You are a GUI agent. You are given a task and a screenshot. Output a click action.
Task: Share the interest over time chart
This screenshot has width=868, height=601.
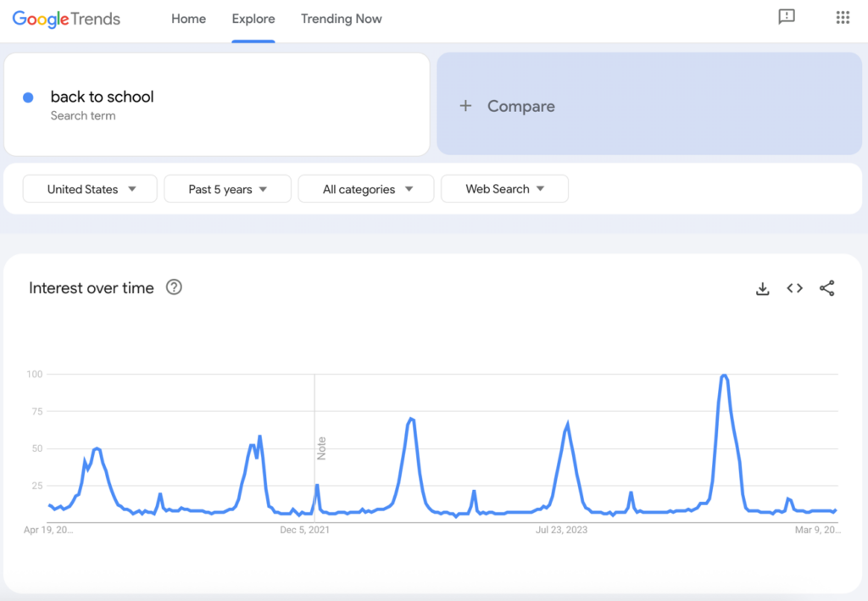point(827,287)
